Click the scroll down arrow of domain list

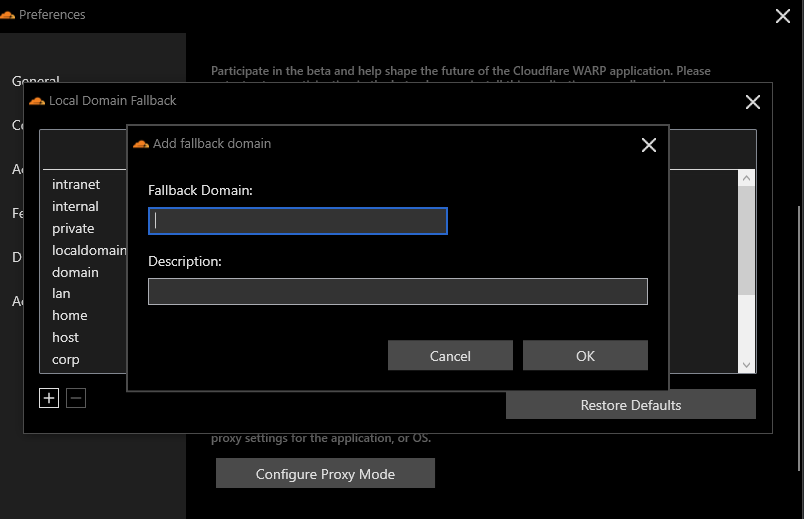tap(746, 365)
